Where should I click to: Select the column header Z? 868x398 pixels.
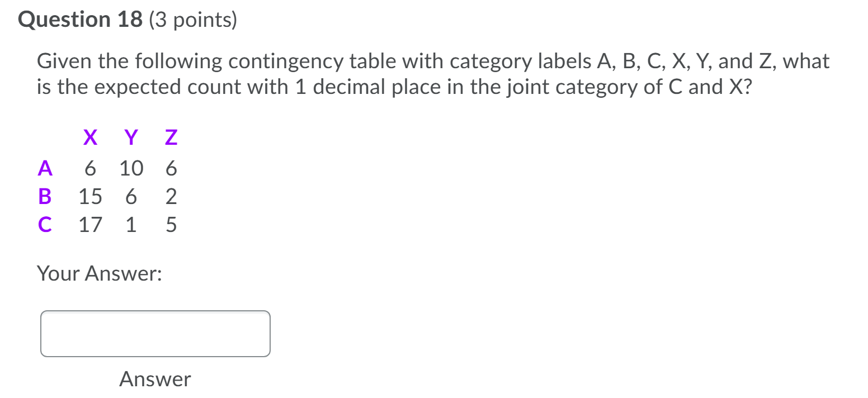coord(170,137)
